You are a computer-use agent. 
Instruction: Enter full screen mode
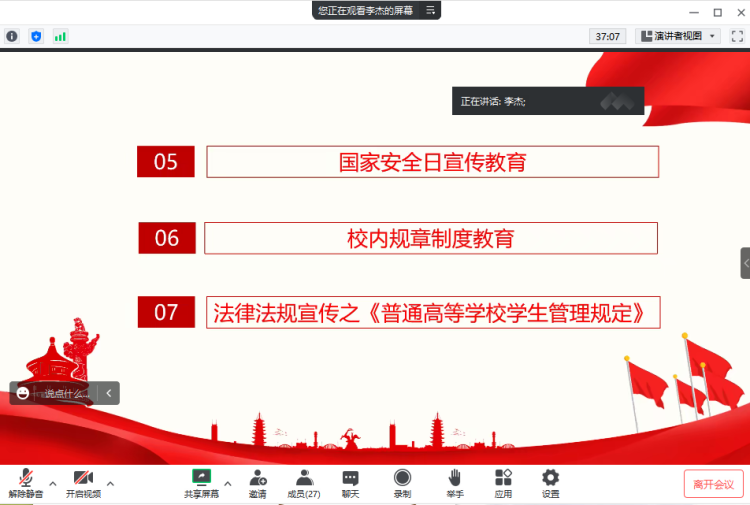click(x=737, y=36)
